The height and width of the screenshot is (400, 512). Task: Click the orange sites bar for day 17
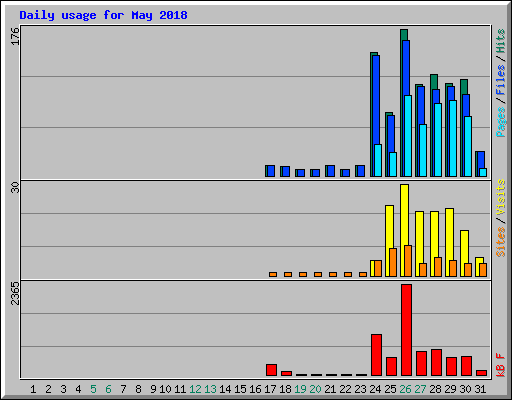coord(273,274)
